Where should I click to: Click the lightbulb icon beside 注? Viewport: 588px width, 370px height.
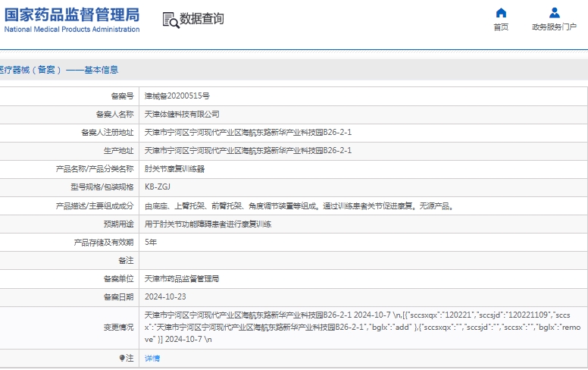point(122,359)
